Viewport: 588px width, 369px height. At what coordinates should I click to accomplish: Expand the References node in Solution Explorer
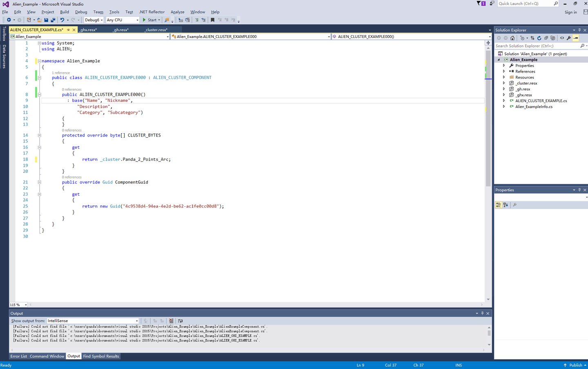(x=504, y=71)
